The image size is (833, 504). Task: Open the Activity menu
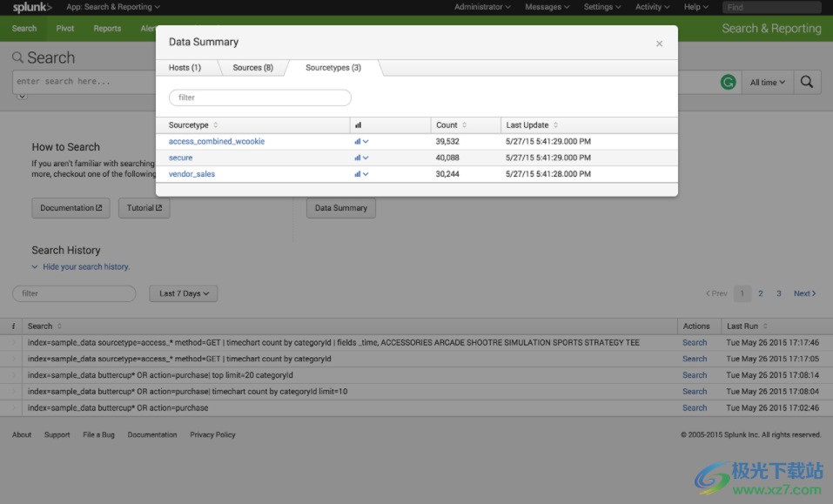click(652, 7)
